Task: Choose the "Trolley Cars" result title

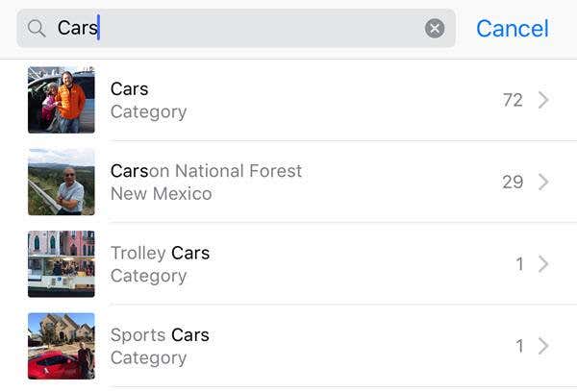Action: [x=160, y=253]
